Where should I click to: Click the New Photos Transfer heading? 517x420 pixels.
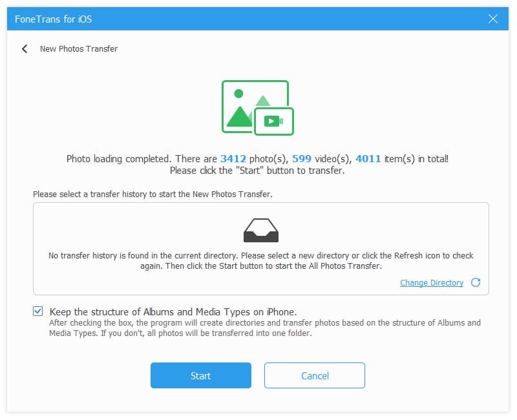click(x=79, y=49)
